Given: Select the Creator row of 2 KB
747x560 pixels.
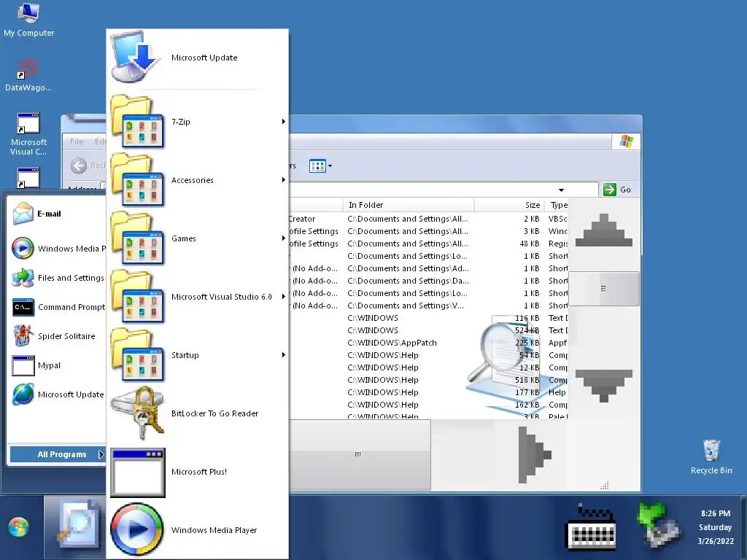Looking at the screenshot, I should click(429, 219).
